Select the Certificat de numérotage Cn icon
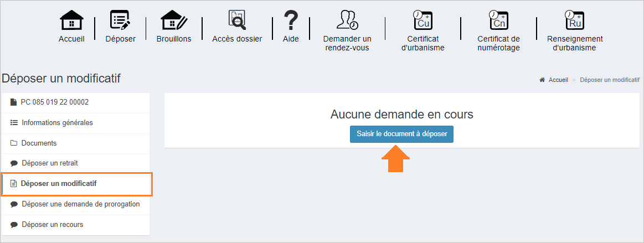Screen dimensions: 644x243 (x=498, y=20)
